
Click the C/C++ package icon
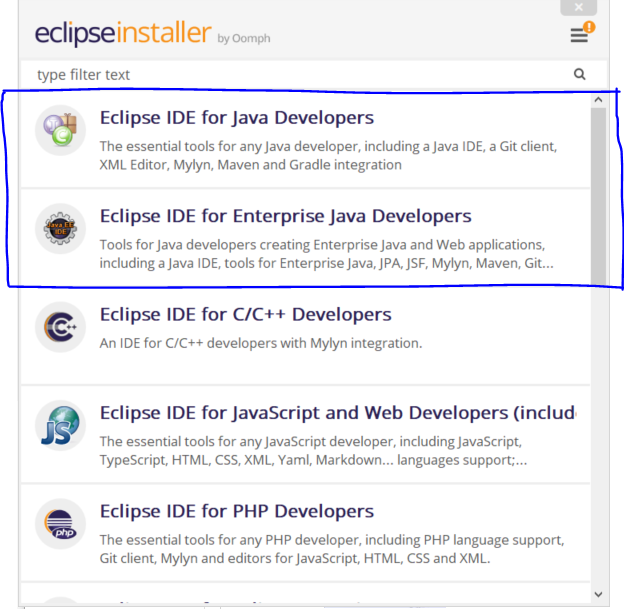[60, 327]
